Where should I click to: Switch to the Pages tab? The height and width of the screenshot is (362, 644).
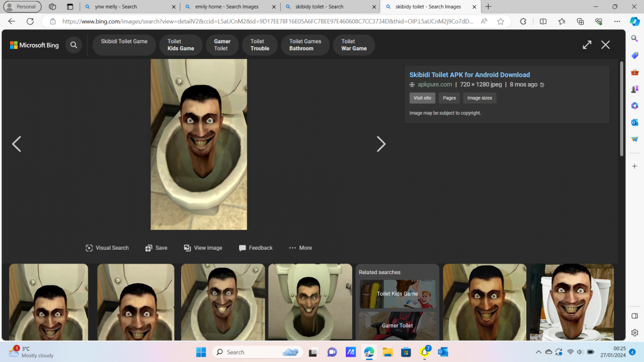[449, 98]
